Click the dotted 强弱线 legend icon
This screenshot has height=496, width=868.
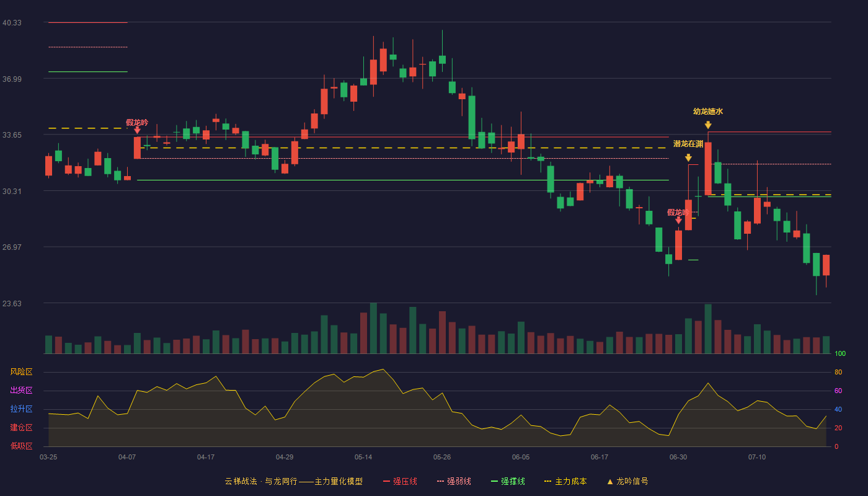pos(441,481)
